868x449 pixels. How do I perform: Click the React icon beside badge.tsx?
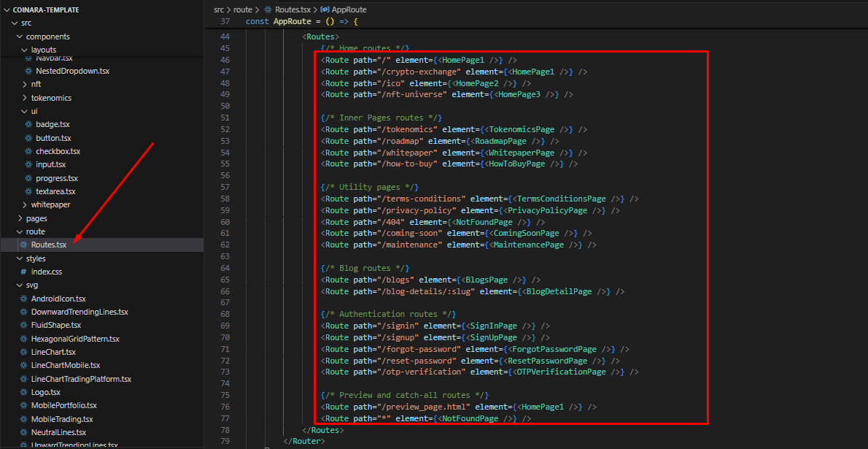[28, 124]
